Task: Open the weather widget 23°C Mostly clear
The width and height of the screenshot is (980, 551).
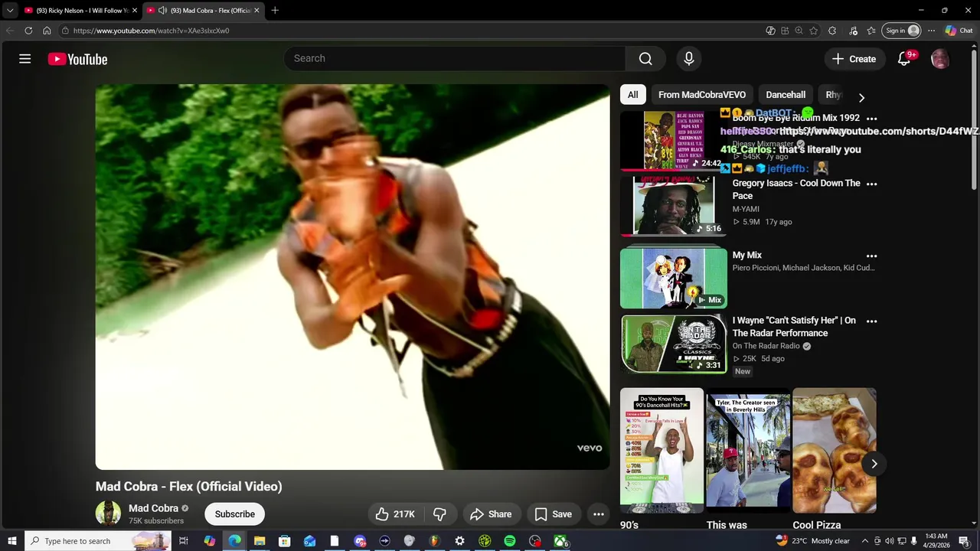Action: click(812, 541)
